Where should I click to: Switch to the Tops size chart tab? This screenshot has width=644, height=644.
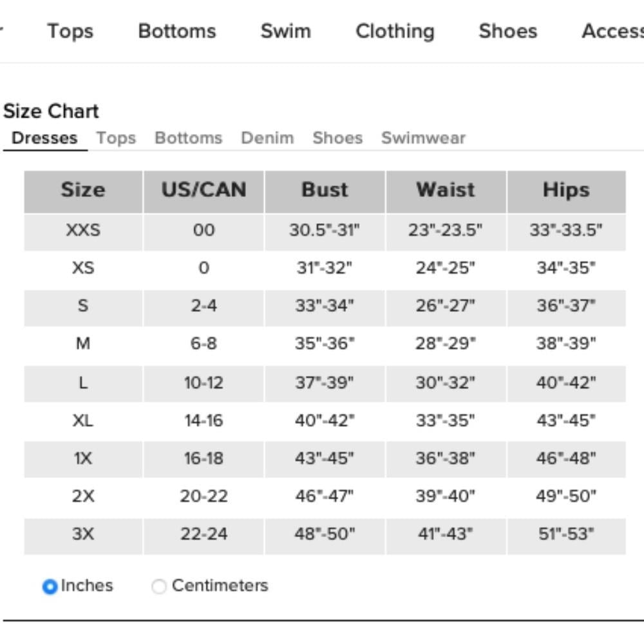coord(116,138)
